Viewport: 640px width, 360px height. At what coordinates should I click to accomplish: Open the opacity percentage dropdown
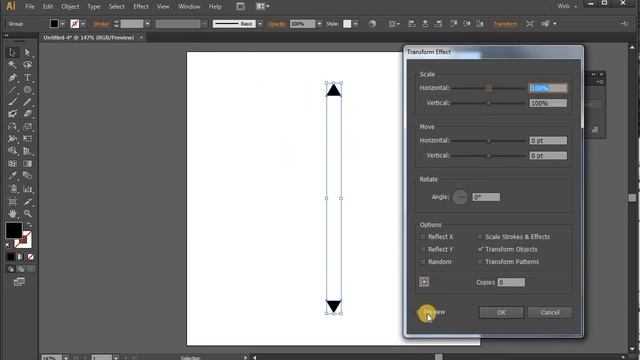319,24
